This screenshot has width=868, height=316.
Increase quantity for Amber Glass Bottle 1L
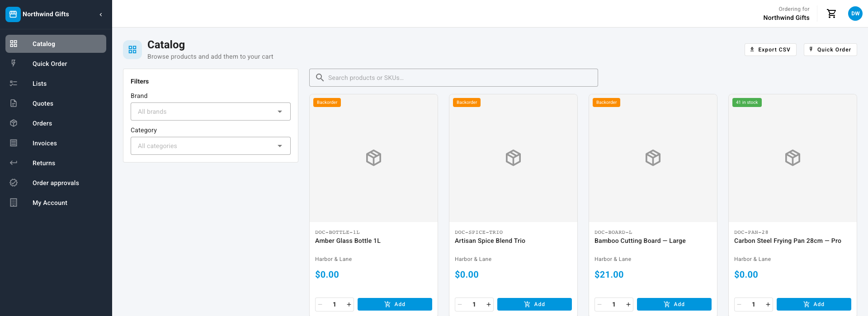[x=349, y=304]
